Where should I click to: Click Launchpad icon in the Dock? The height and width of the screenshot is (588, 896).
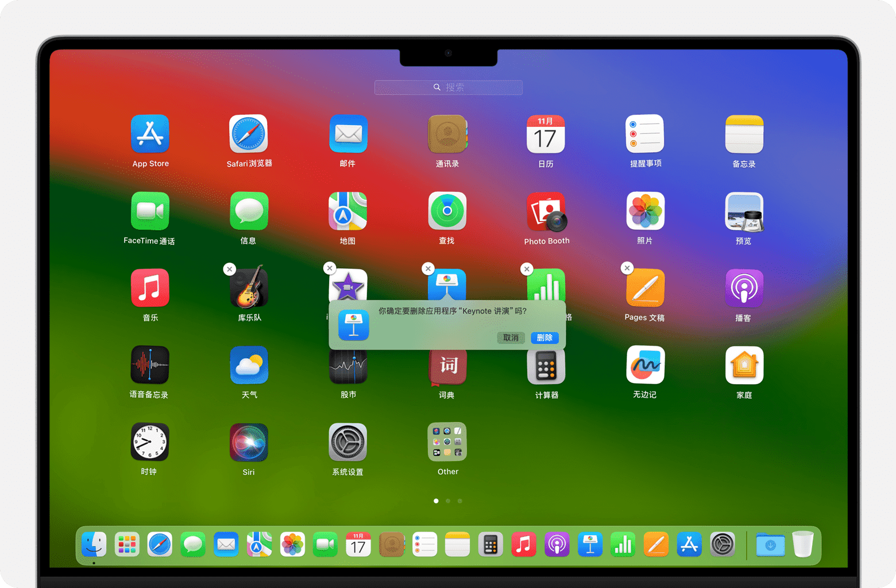point(127,544)
